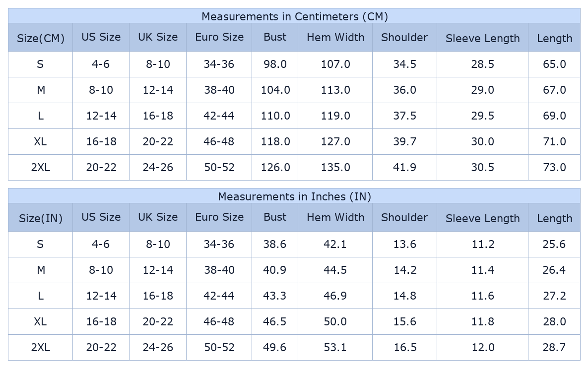Click the Bust value 38.6
The width and height of the screenshot is (588, 371).
275,245
